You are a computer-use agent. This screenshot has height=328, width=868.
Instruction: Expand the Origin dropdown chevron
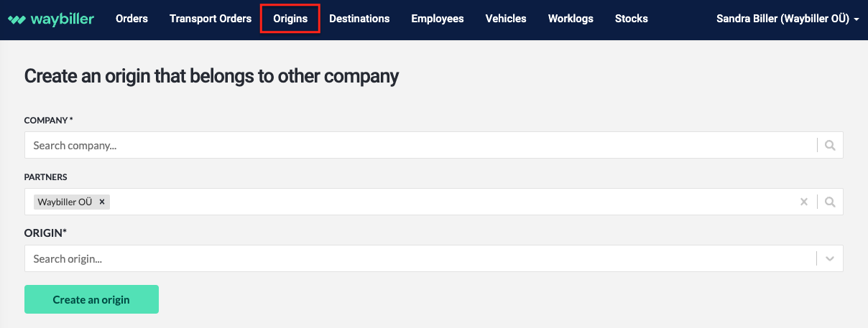(830, 259)
